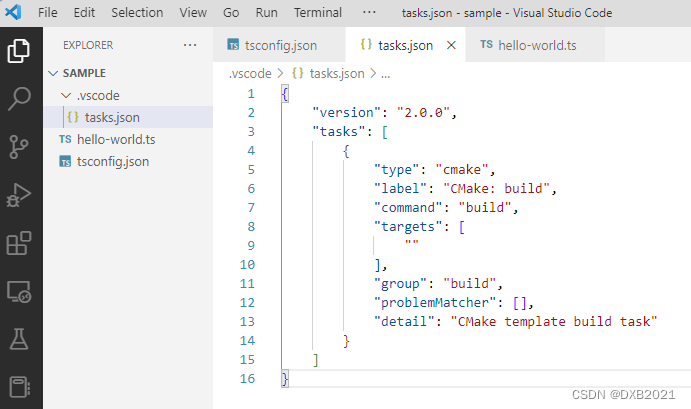
Task: Open the Search view in activity bar
Action: pos(19,99)
